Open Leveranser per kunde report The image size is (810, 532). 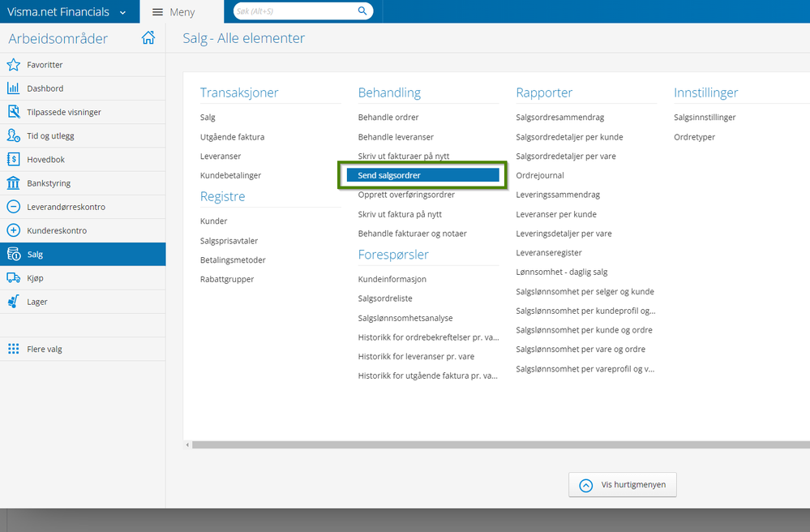point(556,214)
